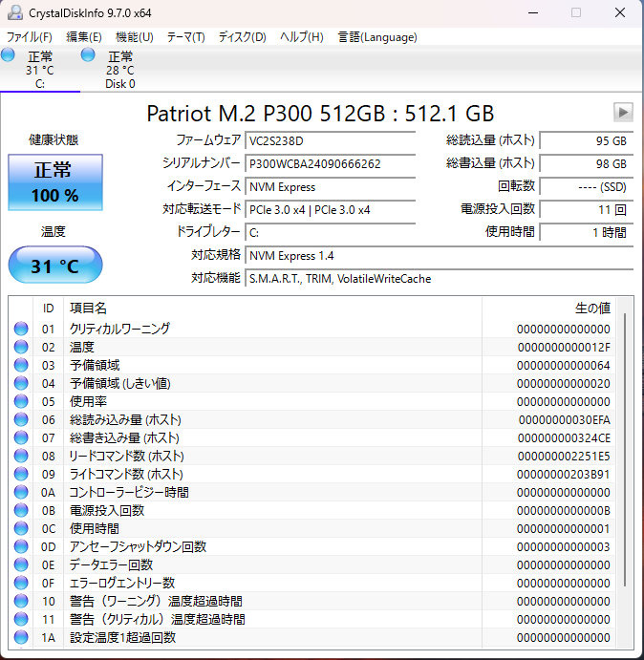The image size is (644, 660).
Task: Click power on count value 11 回
Action: coord(587,209)
